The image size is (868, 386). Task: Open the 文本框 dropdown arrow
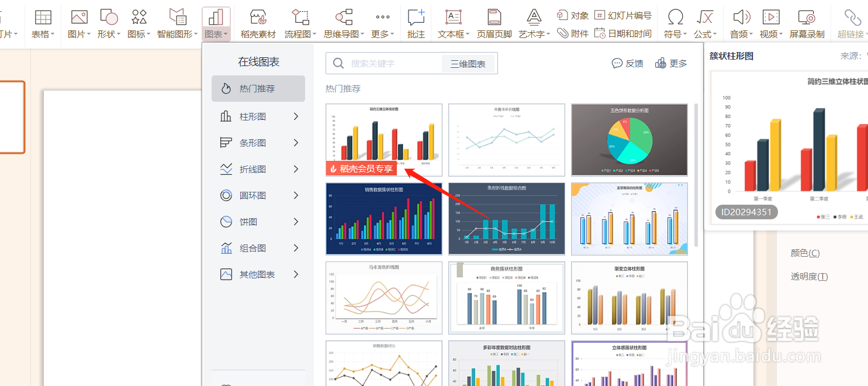pyautogui.click(x=468, y=35)
